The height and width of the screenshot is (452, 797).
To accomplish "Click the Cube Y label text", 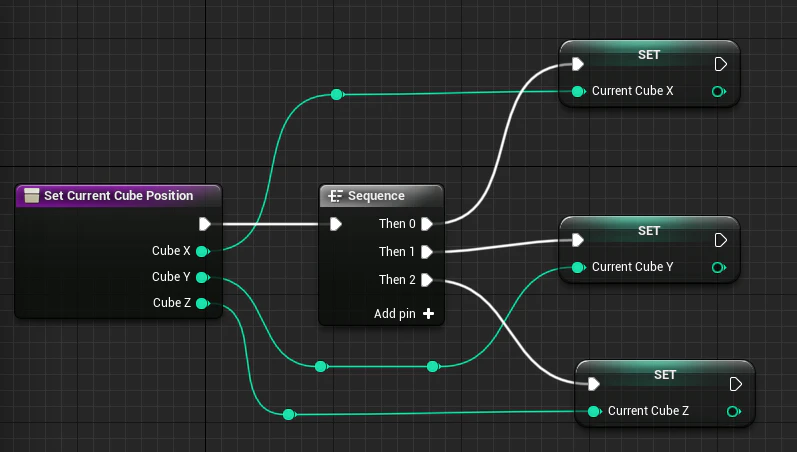I will [x=171, y=277].
